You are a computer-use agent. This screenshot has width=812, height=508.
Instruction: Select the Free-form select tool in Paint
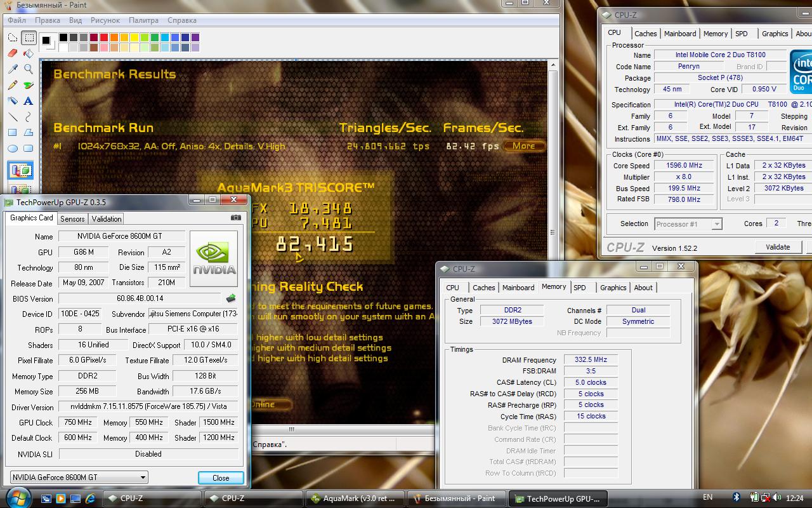click(12, 38)
